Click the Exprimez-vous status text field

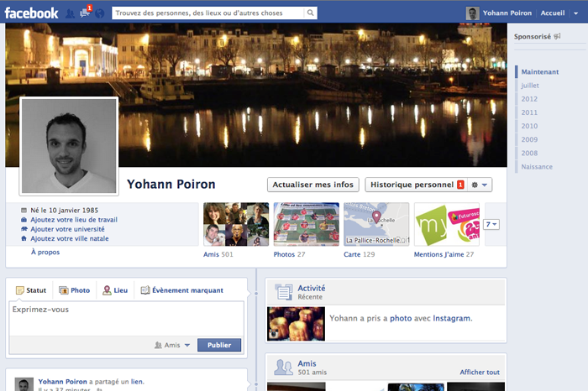[x=126, y=317]
